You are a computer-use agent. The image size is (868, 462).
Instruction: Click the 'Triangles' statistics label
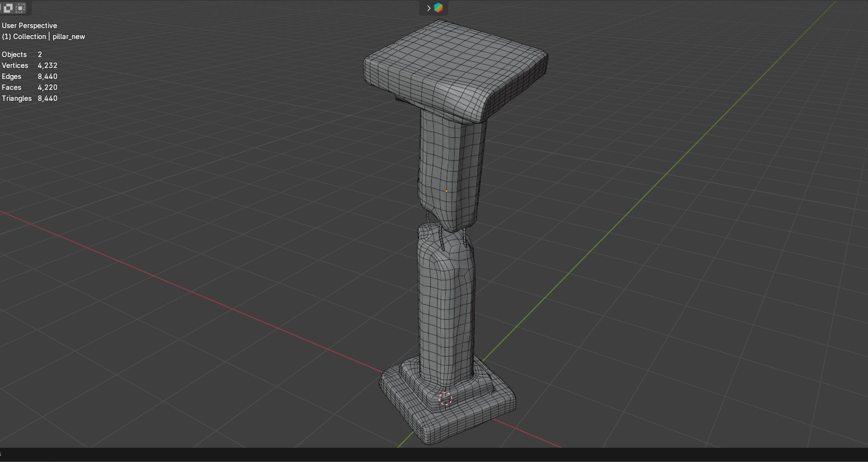coord(17,98)
